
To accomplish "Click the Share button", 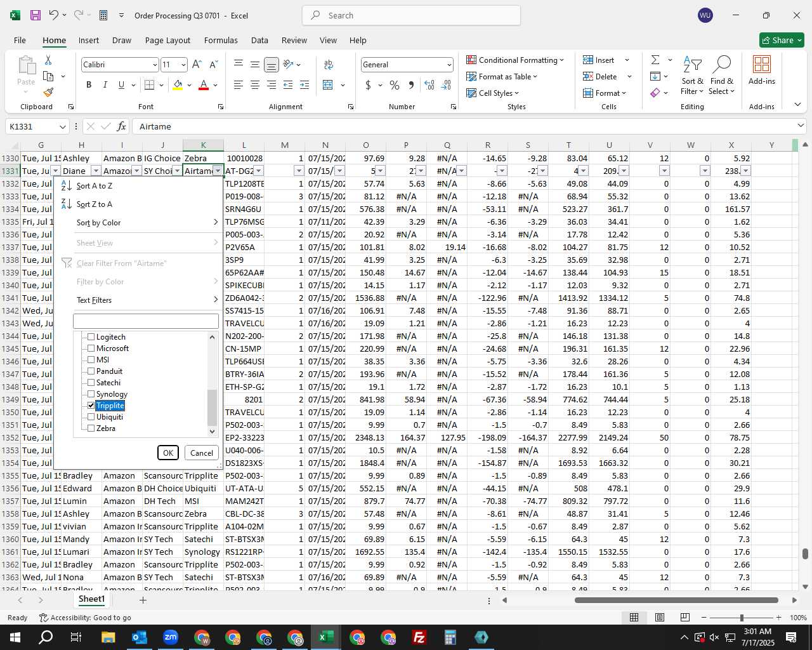I will click(x=782, y=40).
